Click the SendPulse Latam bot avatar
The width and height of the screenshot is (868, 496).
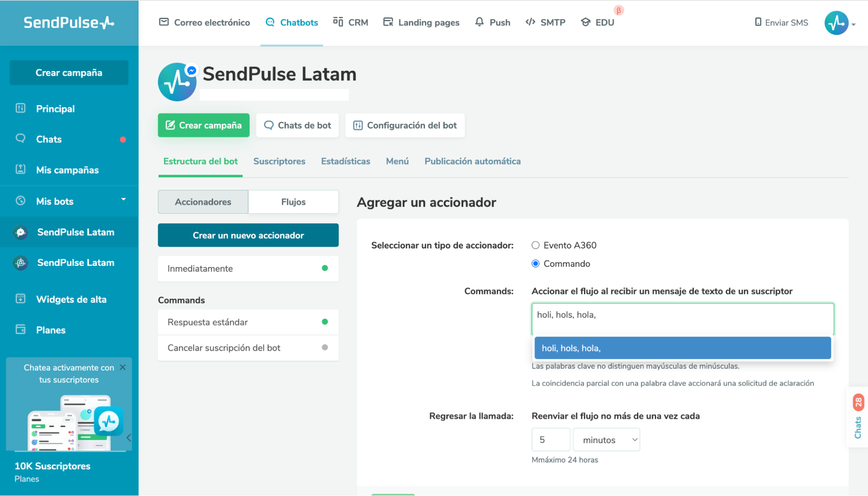177,82
